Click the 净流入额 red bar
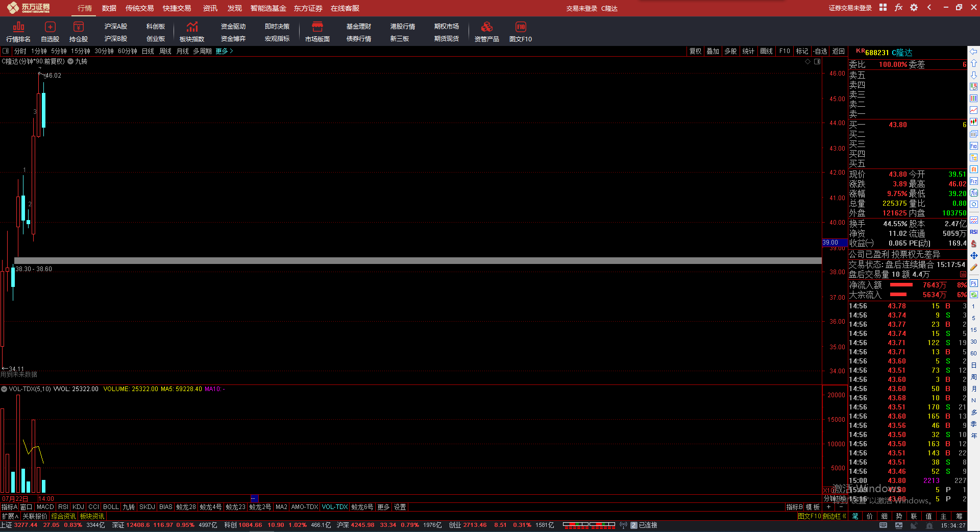The image size is (980, 532). (901, 285)
